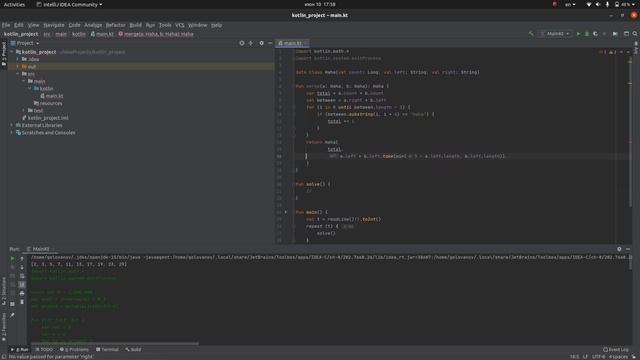
Task: Select opened file locate target icon in Project panel
Action: (242, 43)
